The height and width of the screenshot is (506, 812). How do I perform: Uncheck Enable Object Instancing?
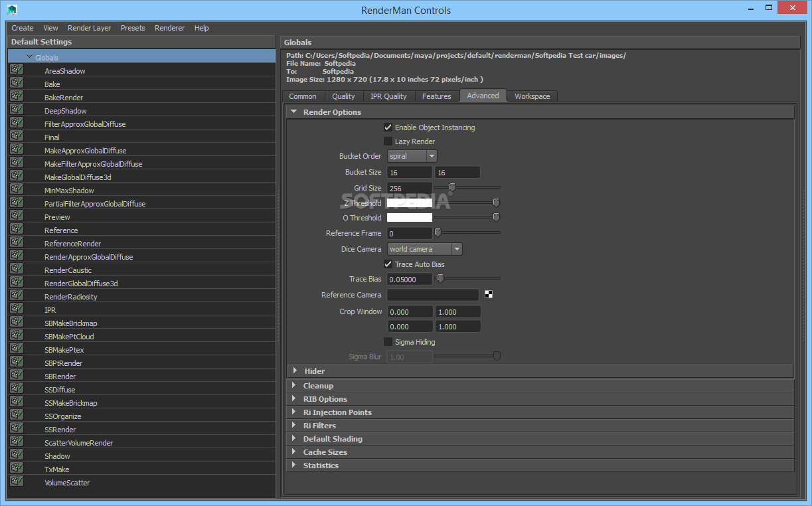(388, 127)
